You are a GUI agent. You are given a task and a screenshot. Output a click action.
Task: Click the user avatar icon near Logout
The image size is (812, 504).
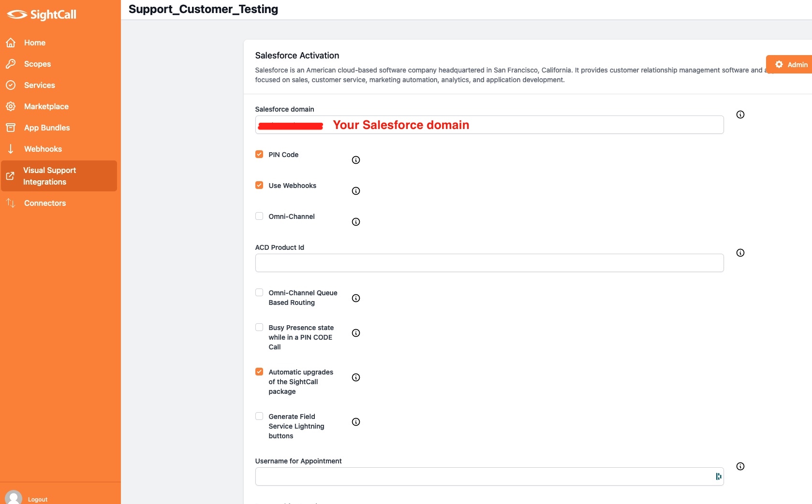[x=14, y=497]
